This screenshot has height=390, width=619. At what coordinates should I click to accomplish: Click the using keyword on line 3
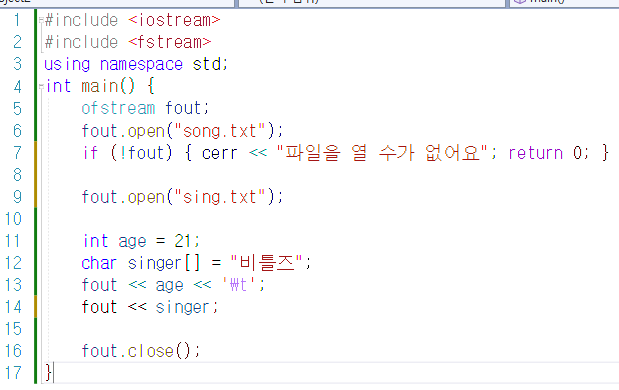(67, 64)
